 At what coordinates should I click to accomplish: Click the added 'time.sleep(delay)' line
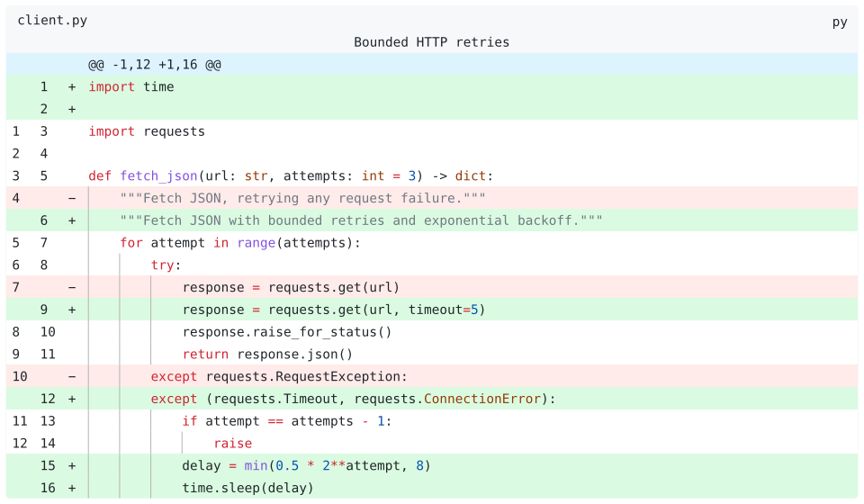(432, 488)
